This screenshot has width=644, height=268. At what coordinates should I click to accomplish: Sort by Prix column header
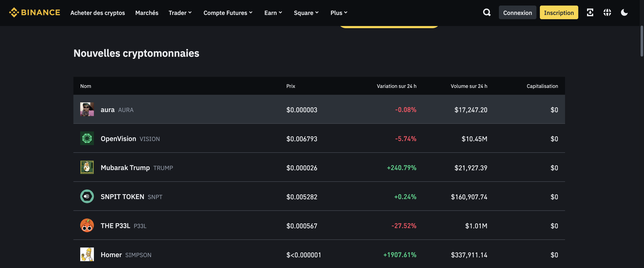[290, 86]
